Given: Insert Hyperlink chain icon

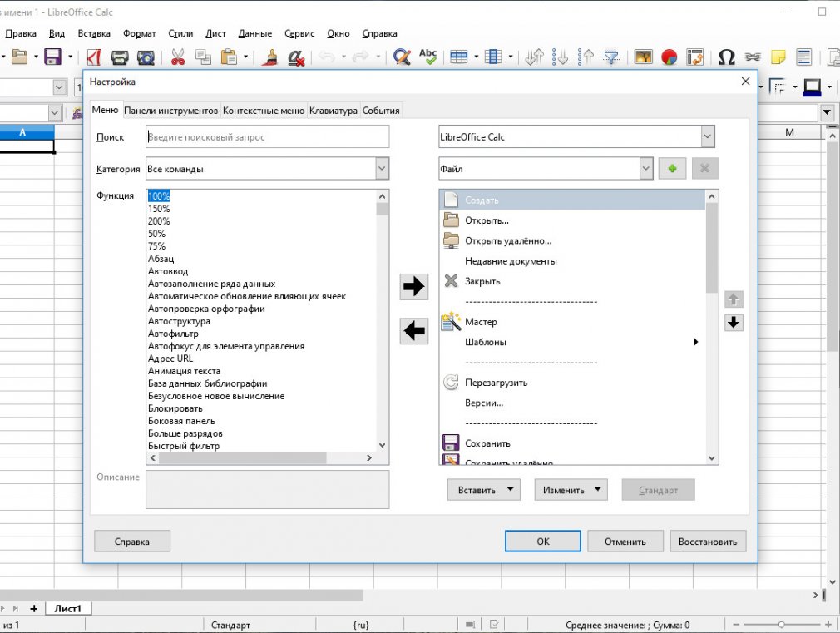Looking at the screenshot, I should pos(753,57).
